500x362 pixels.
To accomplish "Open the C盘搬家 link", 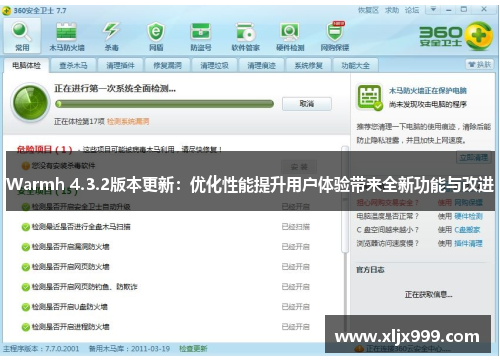I will tap(467, 230).
